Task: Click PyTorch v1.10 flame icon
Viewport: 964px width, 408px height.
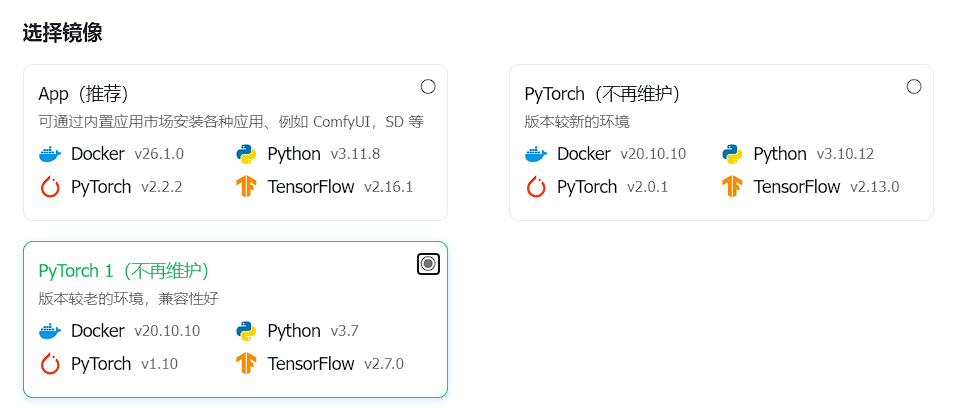Action: [x=50, y=364]
